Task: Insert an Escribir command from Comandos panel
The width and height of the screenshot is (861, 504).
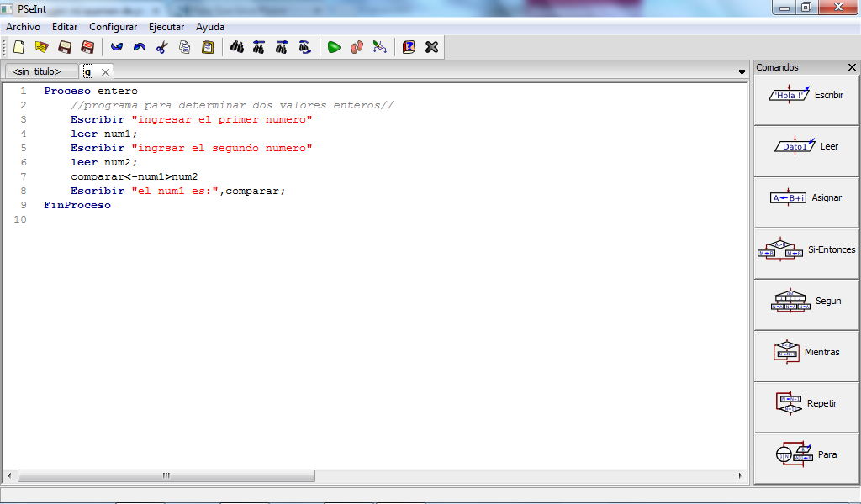Action: point(805,95)
